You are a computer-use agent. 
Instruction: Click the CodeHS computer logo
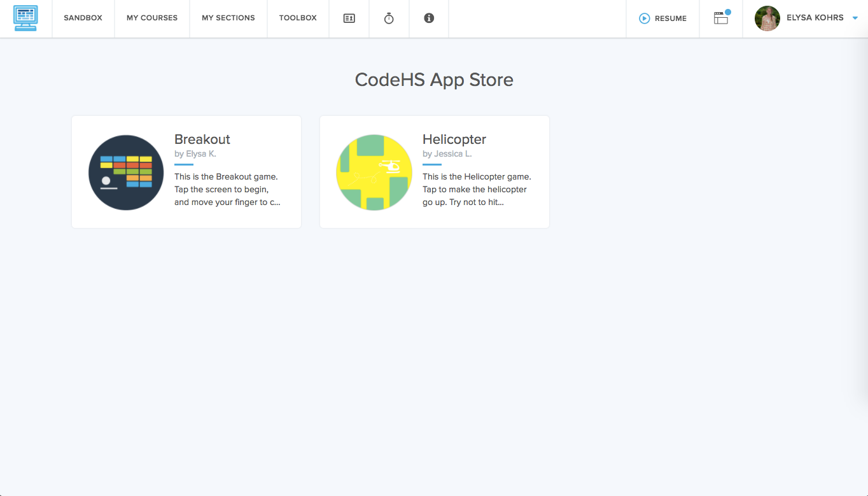[25, 18]
